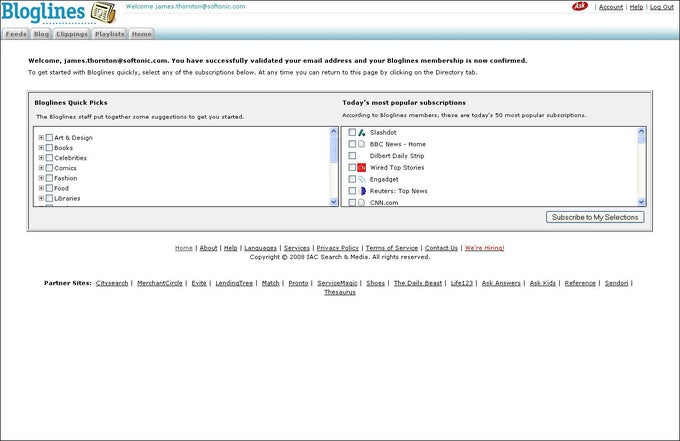Open the Services footer link

pyautogui.click(x=297, y=248)
